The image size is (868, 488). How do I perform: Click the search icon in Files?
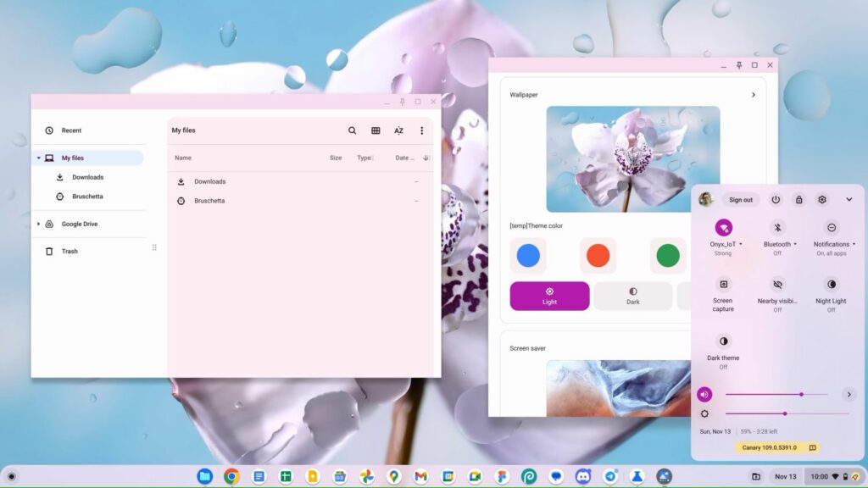click(353, 130)
